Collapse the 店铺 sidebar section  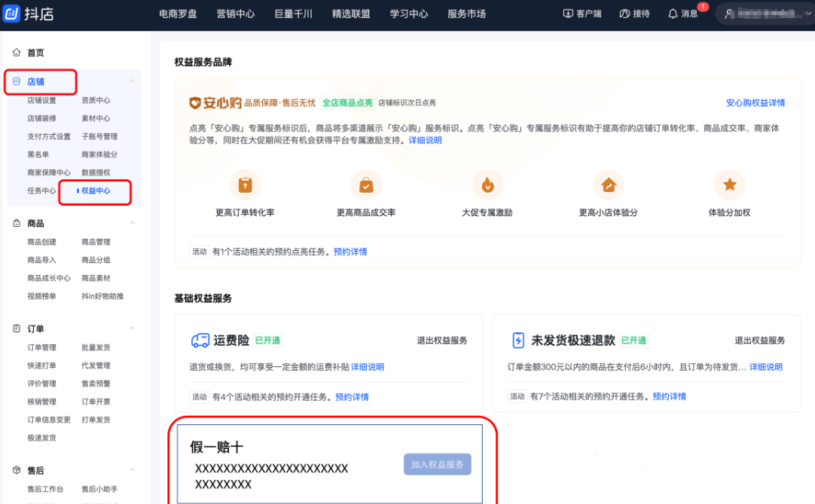point(133,81)
